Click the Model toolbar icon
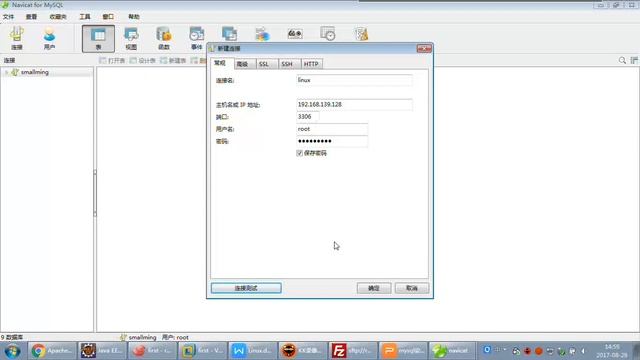The width and height of the screenshot is (640, 360). pyautogui.click(x=361, y=34)
